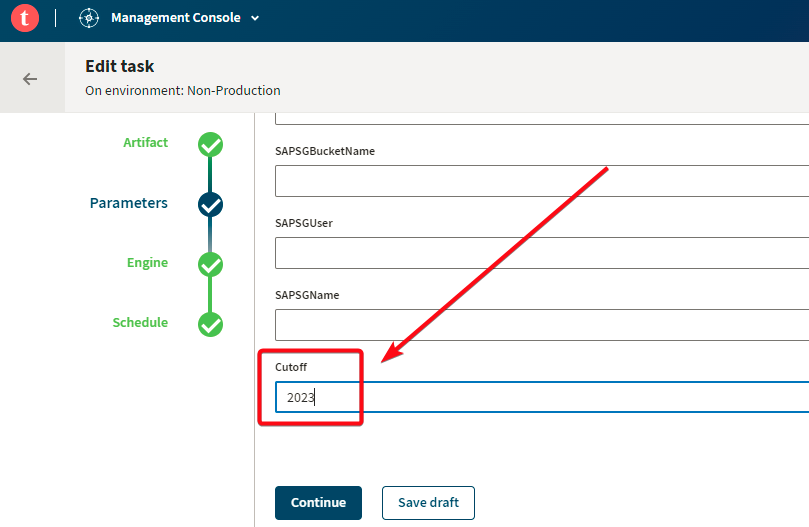Focus the SAPSGBucketName input field
Screen dimensions: 809x527
click(x=542, y=181)
